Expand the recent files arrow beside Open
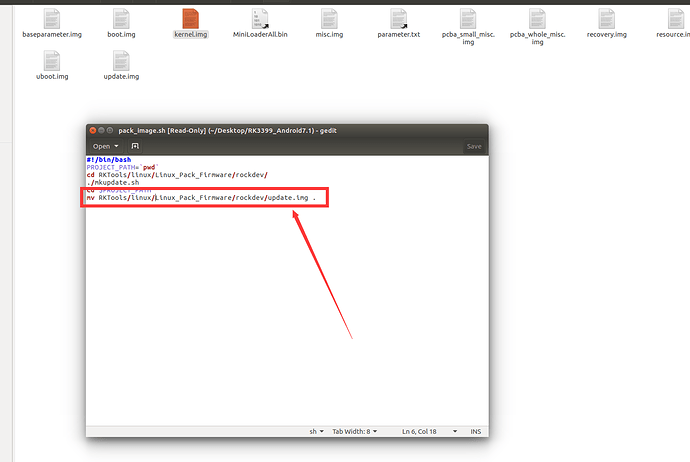690x462 pixels. 116,146
